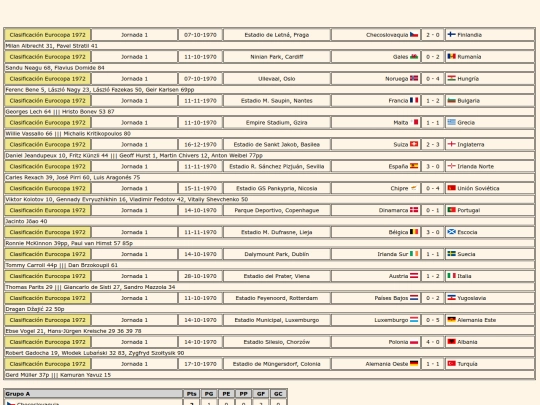Select the score 0 - 5 for Luxemburgo match
This screenshot has width=540, height=405.
pos(433,320)
